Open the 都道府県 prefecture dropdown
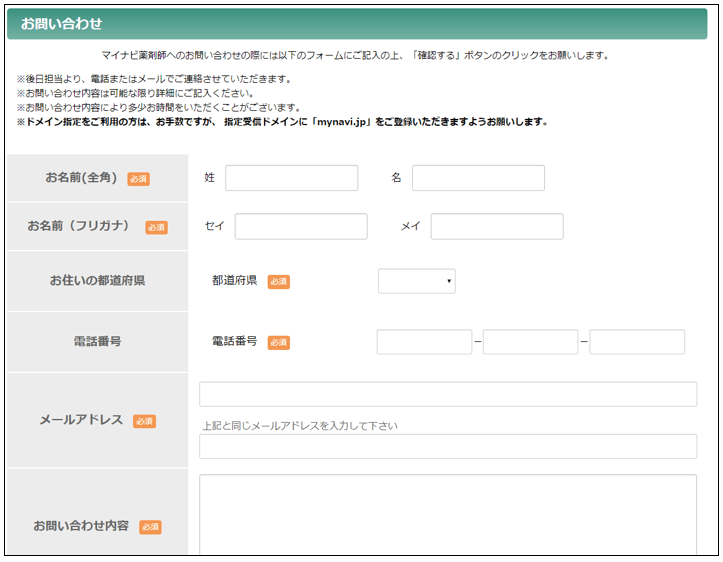723x562 pixels. click(416, 282)
